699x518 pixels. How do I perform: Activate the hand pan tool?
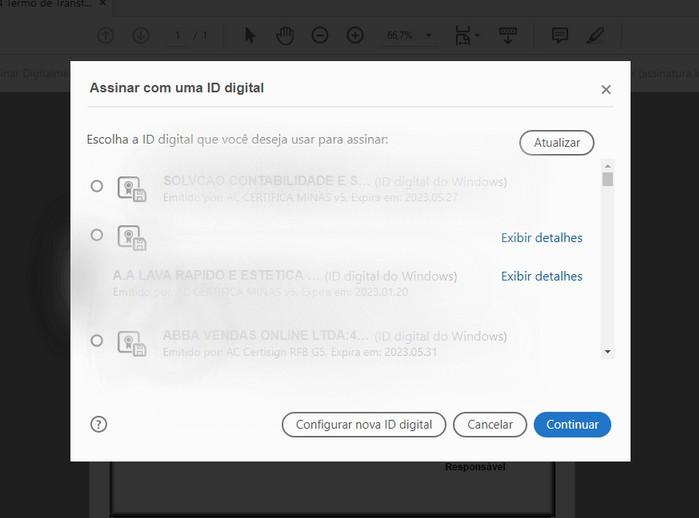[285, 36]
